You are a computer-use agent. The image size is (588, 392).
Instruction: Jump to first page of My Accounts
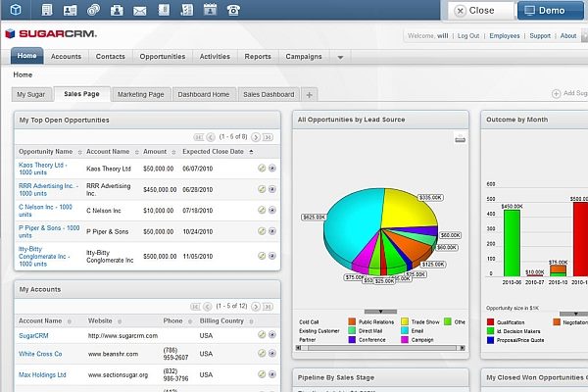(x=195, y=307)
